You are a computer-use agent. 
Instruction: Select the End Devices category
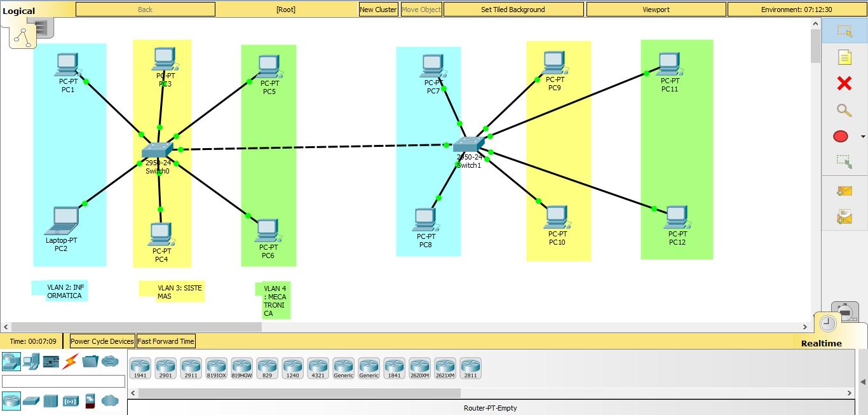click(x=31, y=362)
